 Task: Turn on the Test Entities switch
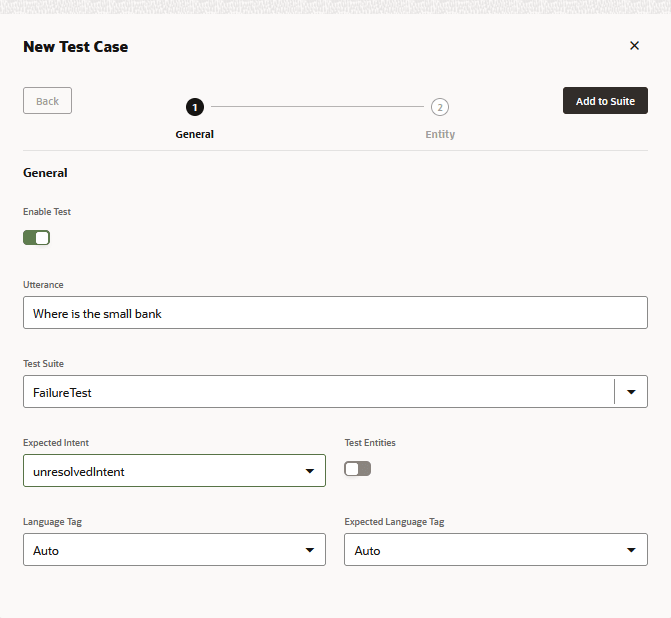tap(357, 469)
